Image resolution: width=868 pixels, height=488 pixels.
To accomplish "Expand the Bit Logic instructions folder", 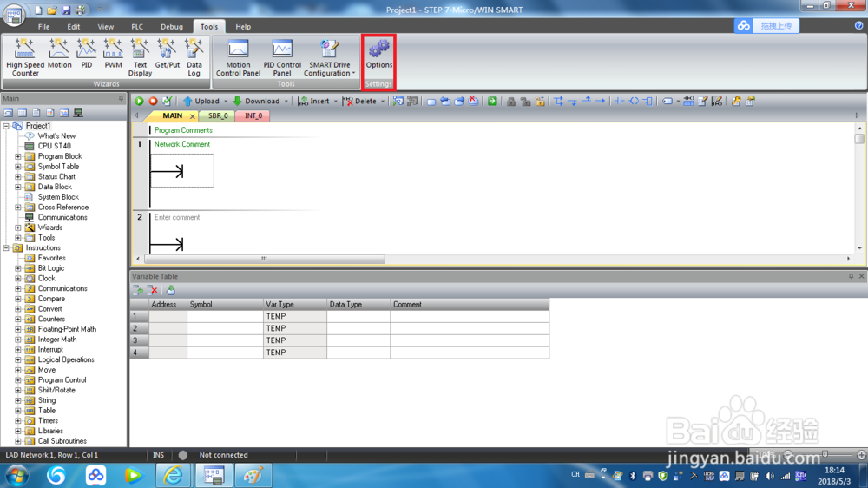I will (x=17, y=268).
